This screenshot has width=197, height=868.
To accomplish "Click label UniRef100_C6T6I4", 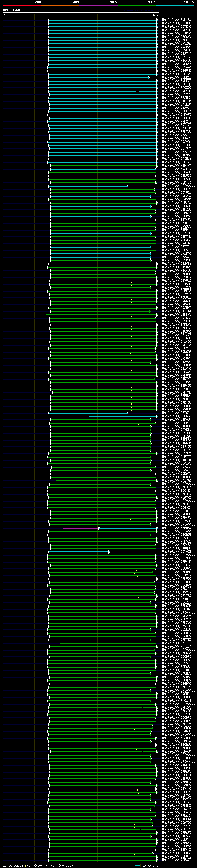I will tap(176, 413).
